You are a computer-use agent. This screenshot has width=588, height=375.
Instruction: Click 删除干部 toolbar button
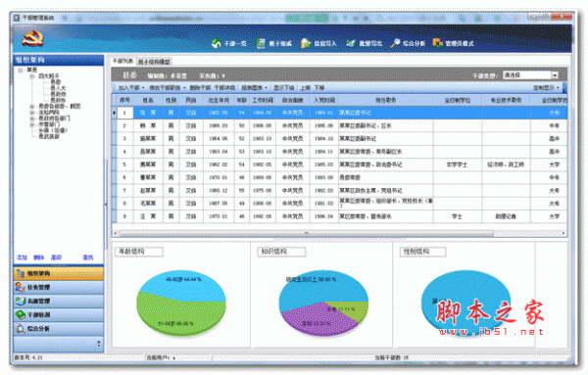point(200,88)
